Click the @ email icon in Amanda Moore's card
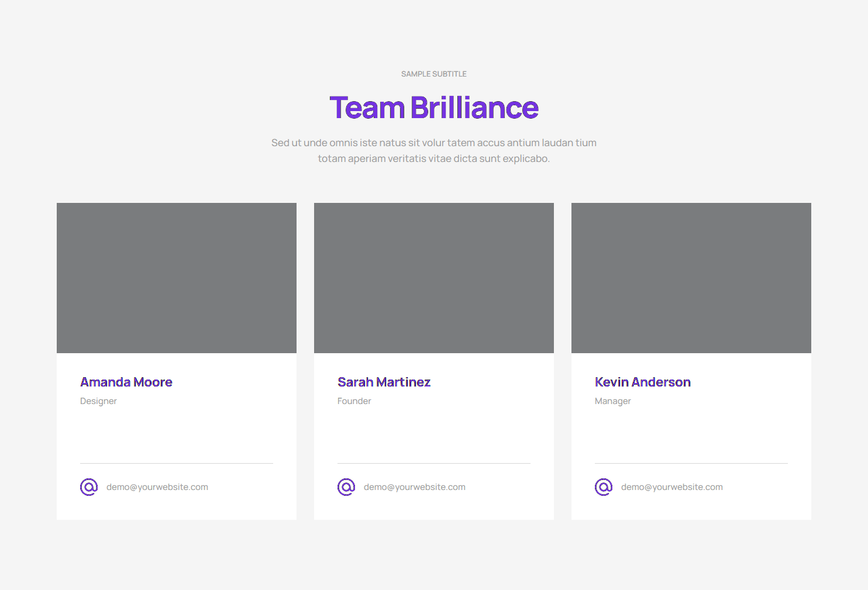This screenshot has height=590, width=868. [89, 487]
